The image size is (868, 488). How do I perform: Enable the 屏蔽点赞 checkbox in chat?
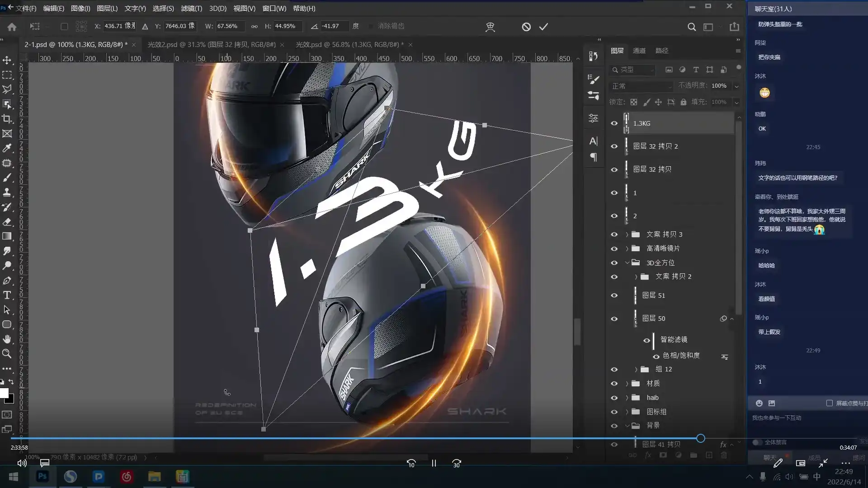(830, 403)
